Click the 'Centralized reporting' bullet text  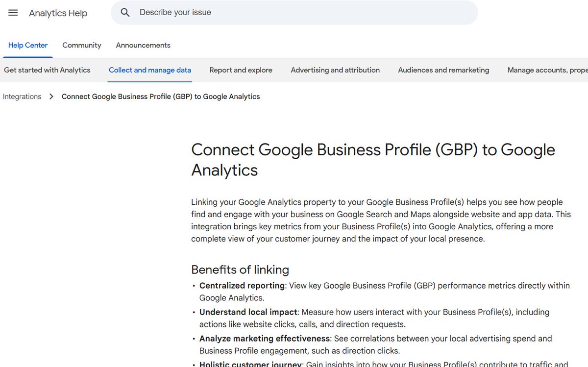pyautogui.click(x=242, y=286)
